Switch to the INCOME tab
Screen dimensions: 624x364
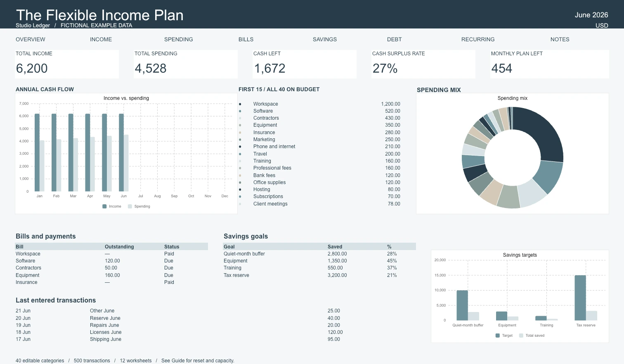pyautogui.click(x=101, y=40)
